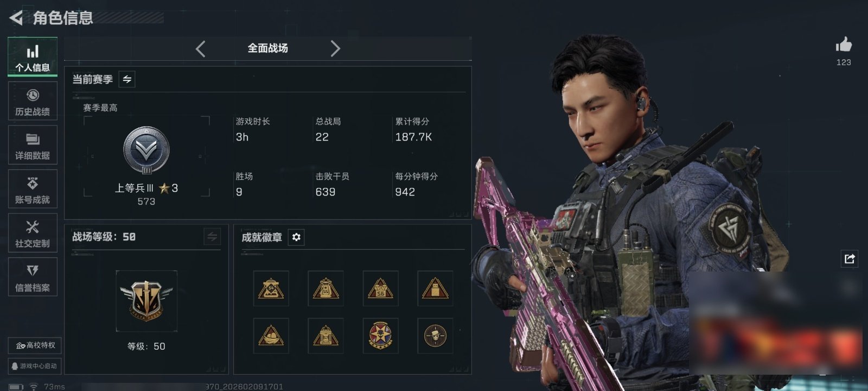Switch mode with left chevron near 全面战场
Image resolution: width=868 pixels, height=391 pixels.
(201, 49)
